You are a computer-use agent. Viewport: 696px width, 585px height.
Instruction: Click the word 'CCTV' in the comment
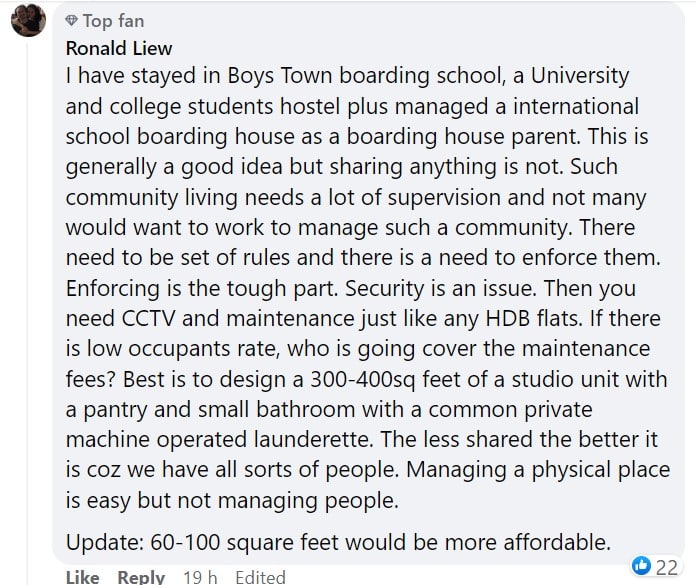[x=148, y=319]
